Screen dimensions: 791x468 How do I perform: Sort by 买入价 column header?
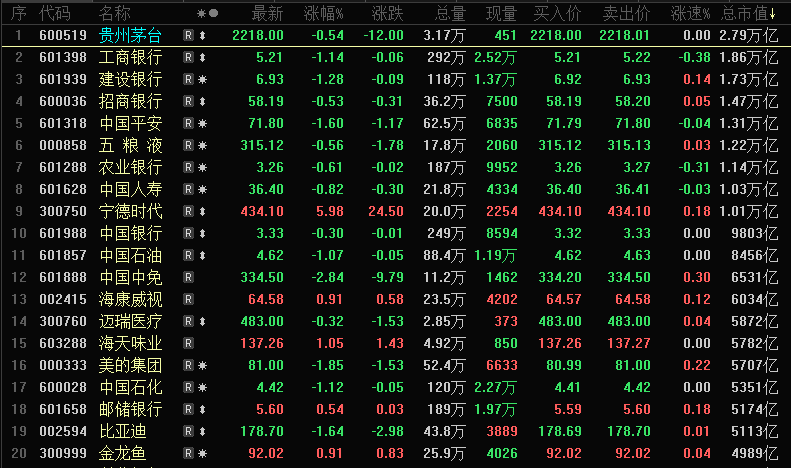[x=557, y=13]
